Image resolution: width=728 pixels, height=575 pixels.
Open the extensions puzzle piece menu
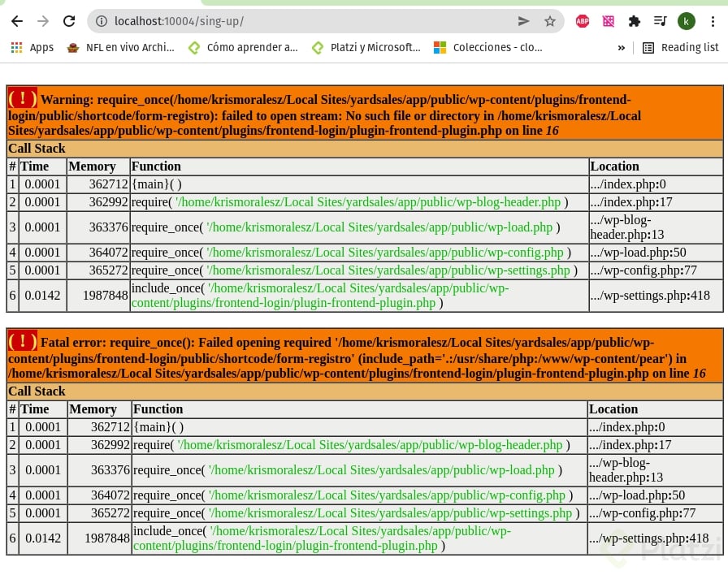click(x=635, y=22)
